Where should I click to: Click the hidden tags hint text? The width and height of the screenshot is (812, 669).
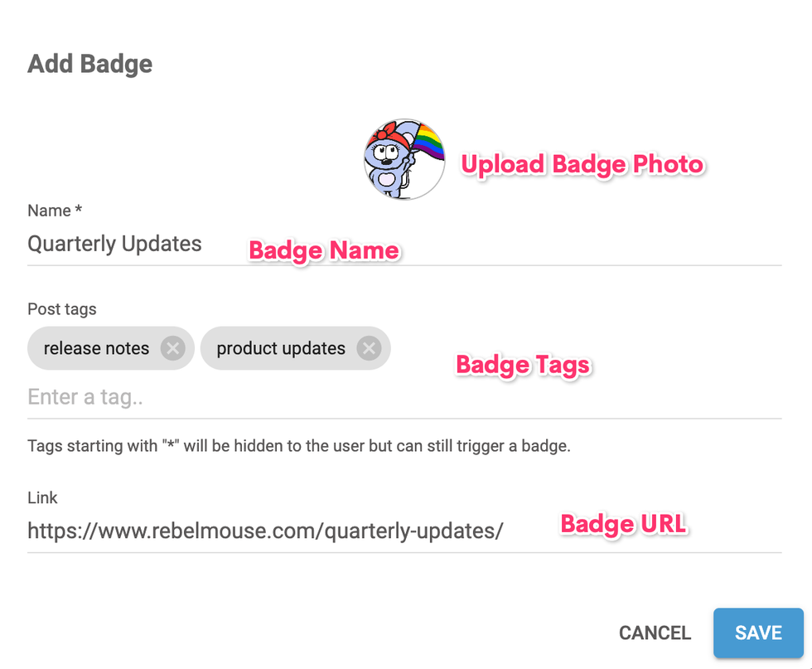(x=299, y=446)
